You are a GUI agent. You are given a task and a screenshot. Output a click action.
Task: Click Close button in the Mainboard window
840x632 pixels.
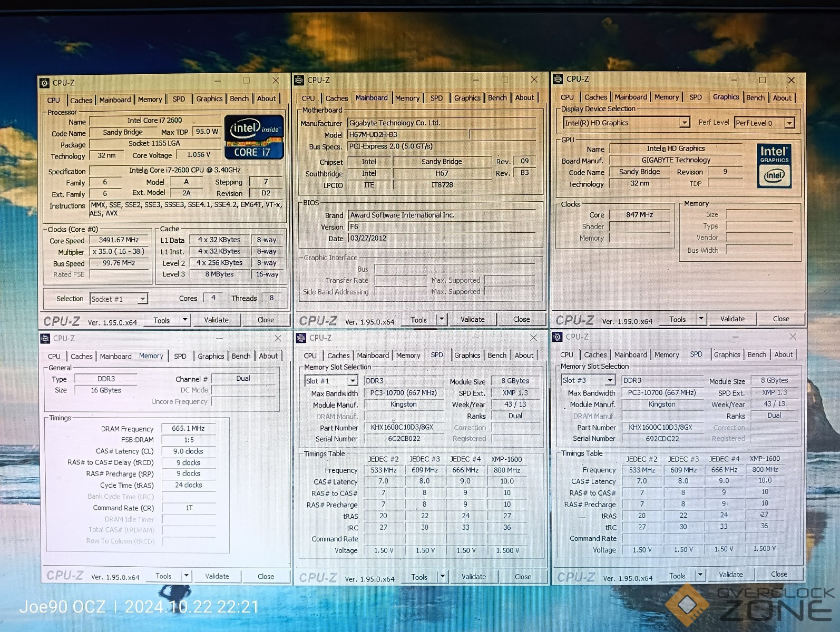pos(521,319)
